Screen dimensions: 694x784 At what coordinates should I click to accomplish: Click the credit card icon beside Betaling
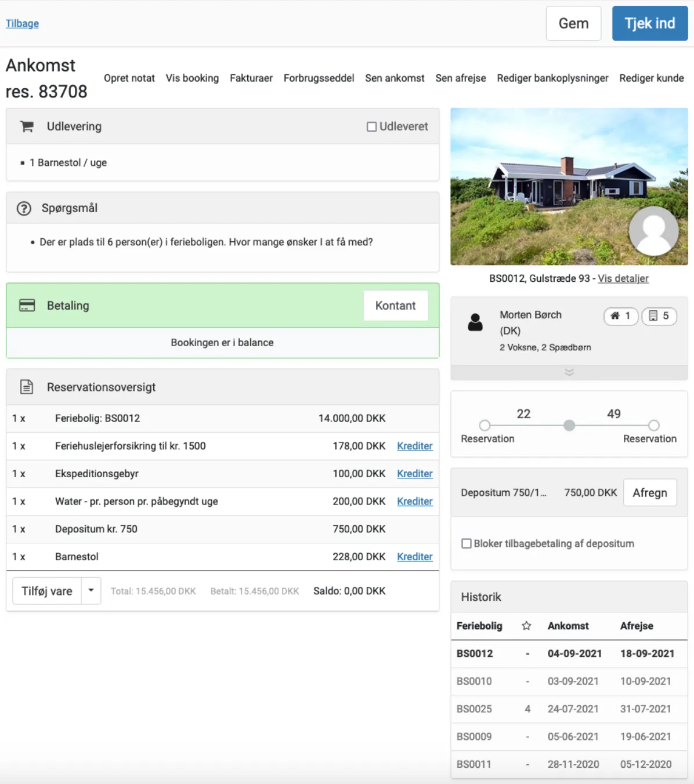27,306
